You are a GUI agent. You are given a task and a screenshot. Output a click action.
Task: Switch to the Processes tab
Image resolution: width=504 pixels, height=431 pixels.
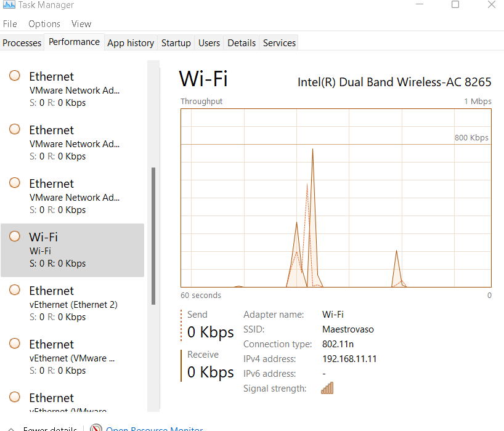(x=22, y=43)
